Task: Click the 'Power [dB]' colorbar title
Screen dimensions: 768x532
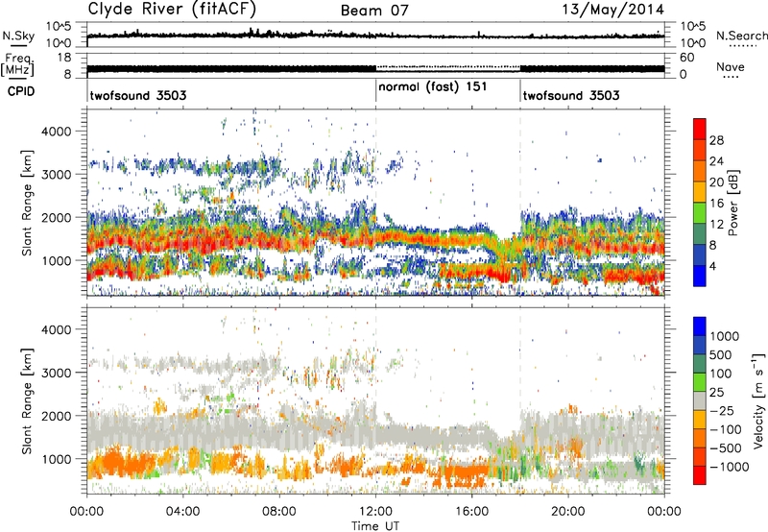Action: tap(732, 203)
